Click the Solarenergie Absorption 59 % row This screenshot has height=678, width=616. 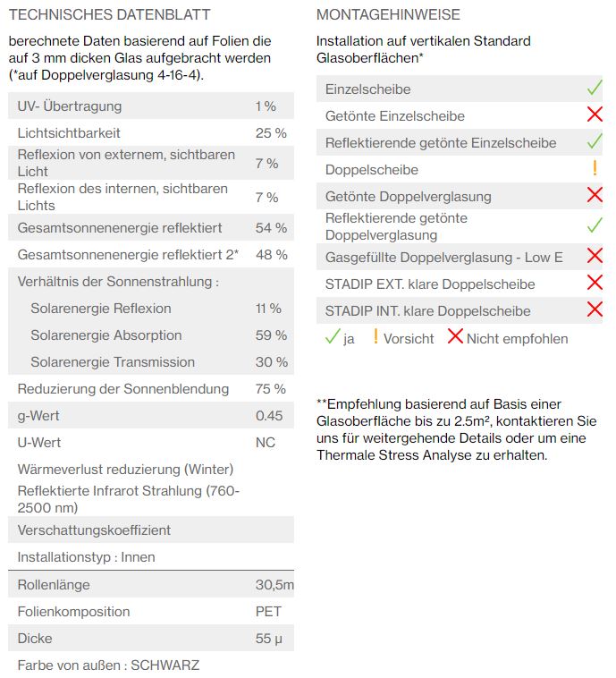[151, 335]
